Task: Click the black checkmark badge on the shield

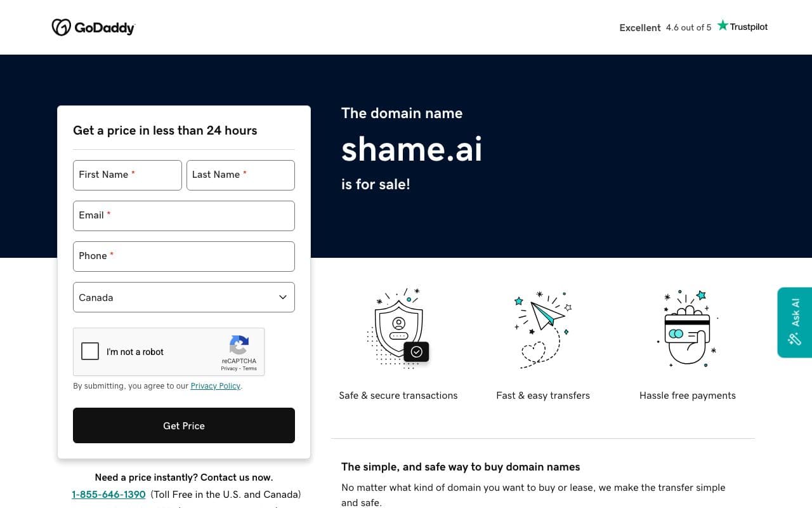Action: tap(417, 351)
